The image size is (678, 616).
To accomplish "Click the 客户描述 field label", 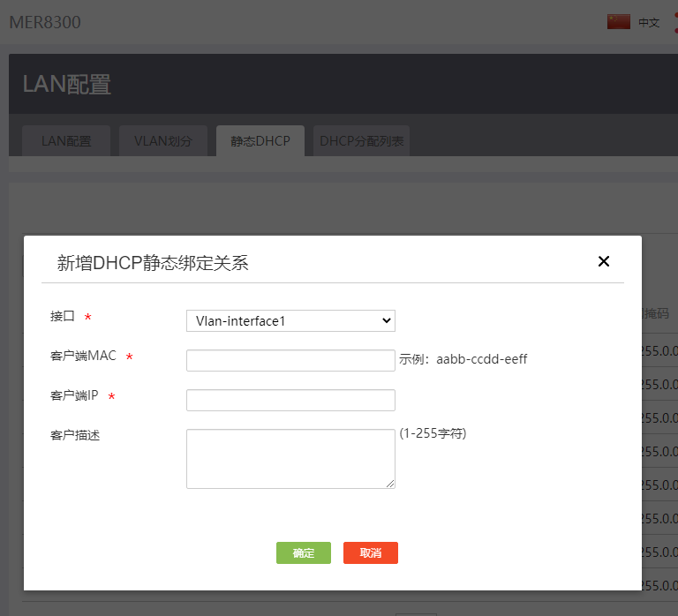I will 75,435.
